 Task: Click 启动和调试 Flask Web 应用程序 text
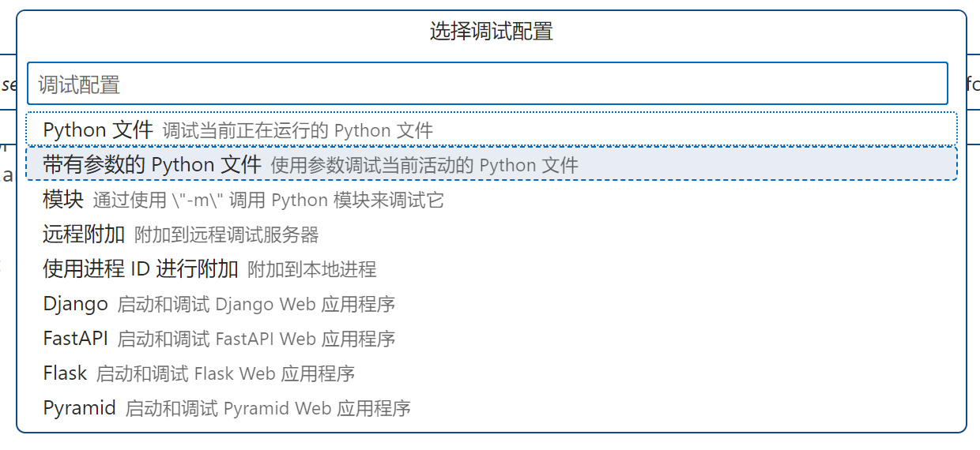225,374
